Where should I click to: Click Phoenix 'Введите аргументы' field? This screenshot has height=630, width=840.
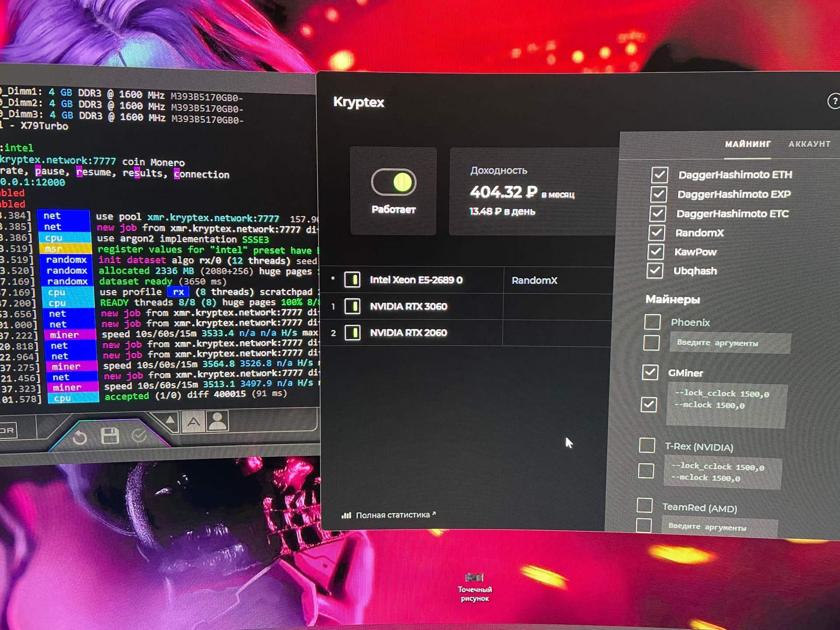coord(730,343)
